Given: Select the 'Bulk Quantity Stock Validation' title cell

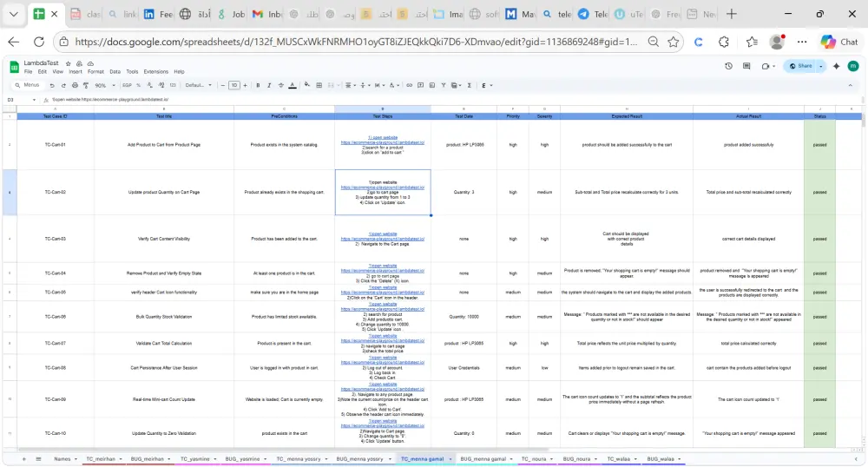Looking at the screenshot, I should tap(164, 317).
